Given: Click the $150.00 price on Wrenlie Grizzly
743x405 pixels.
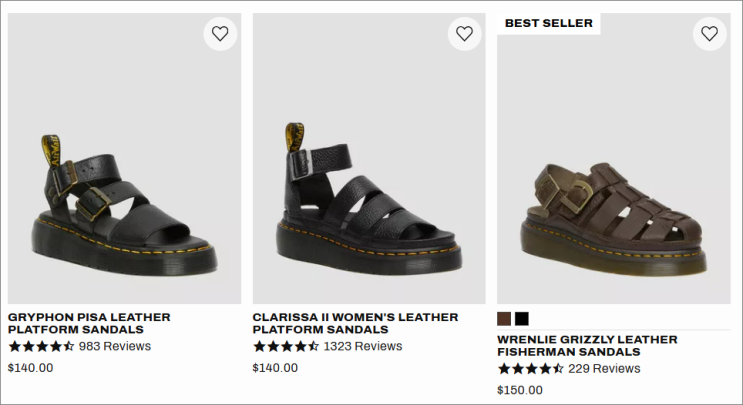Looking at the screenshot, I should [520, 390].
